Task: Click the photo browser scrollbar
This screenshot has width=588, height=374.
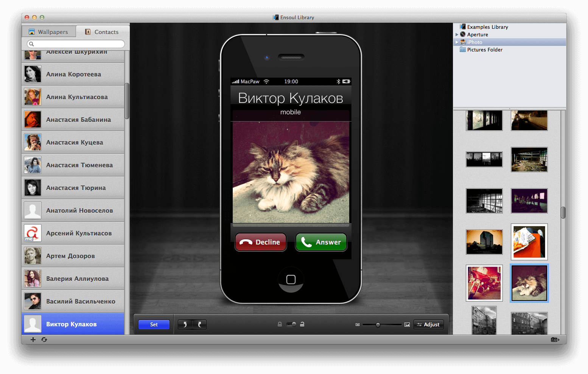Action: pyautogui.click(x=563, y=212)
